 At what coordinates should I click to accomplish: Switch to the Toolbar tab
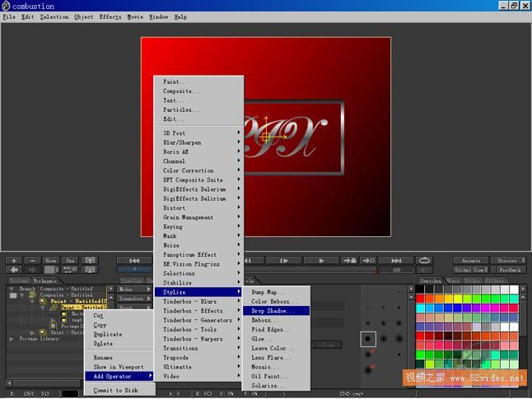19,281
